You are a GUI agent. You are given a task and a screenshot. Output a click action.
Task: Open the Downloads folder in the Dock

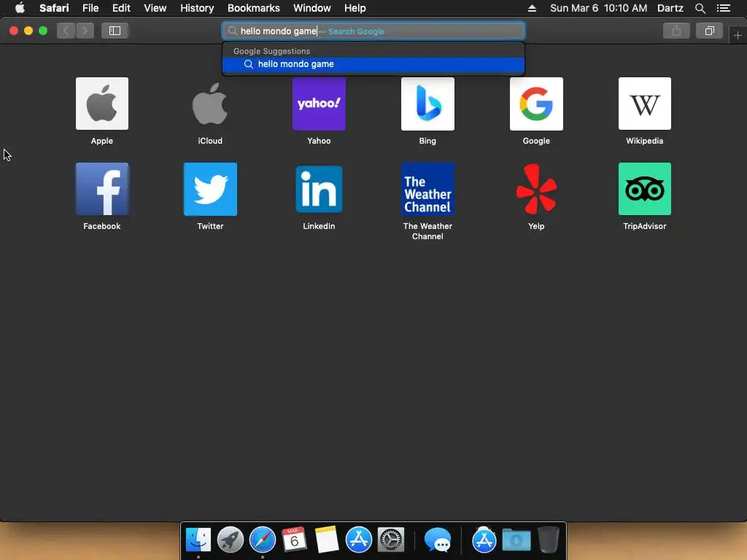[516, 540]
